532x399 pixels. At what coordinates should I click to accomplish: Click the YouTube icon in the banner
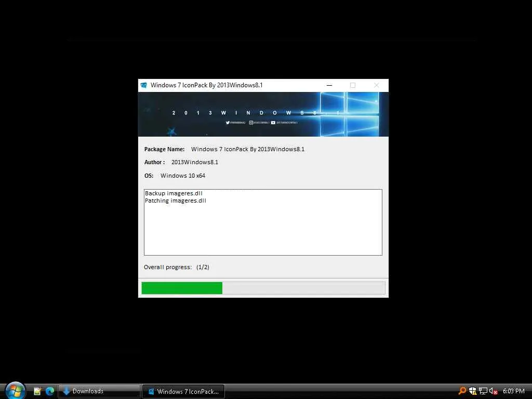(x=273, y=123)
